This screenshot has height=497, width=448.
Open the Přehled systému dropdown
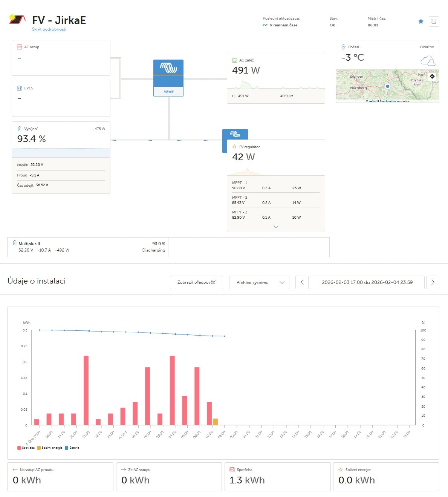(x=259, y=282)
